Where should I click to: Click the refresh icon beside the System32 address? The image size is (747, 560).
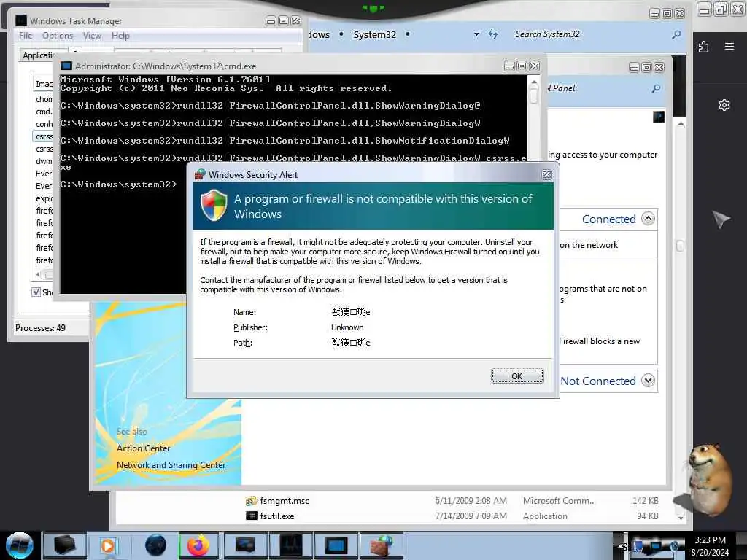(493, 34)
